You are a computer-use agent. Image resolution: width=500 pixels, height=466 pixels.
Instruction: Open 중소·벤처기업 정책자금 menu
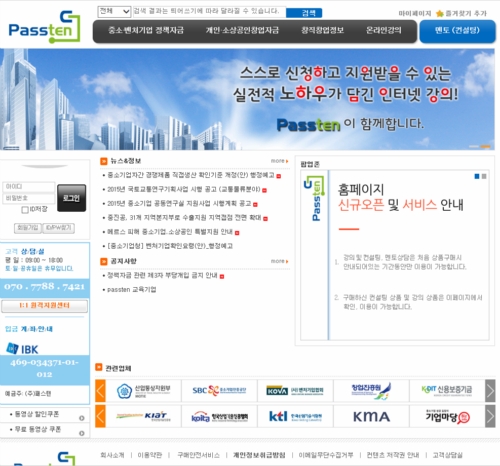[146, 30]
